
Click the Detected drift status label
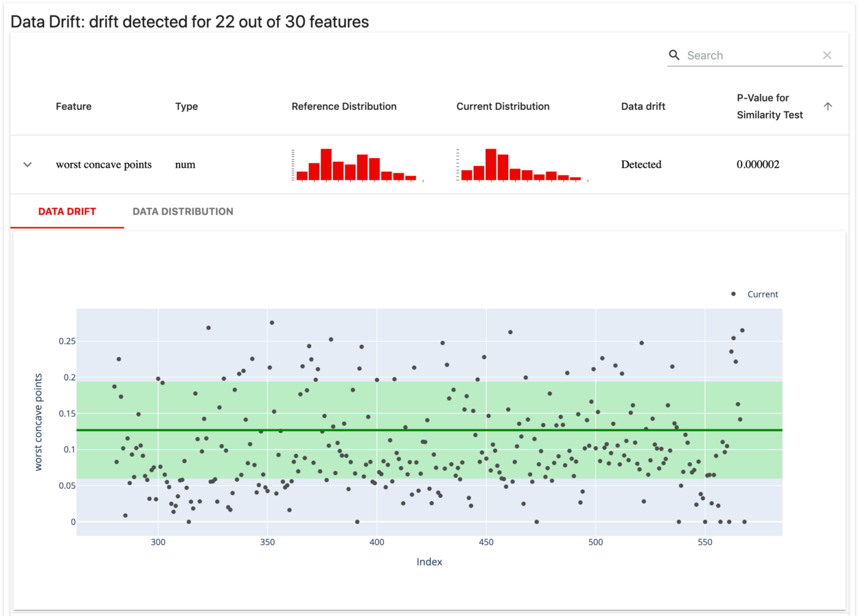tap(641, 164)
